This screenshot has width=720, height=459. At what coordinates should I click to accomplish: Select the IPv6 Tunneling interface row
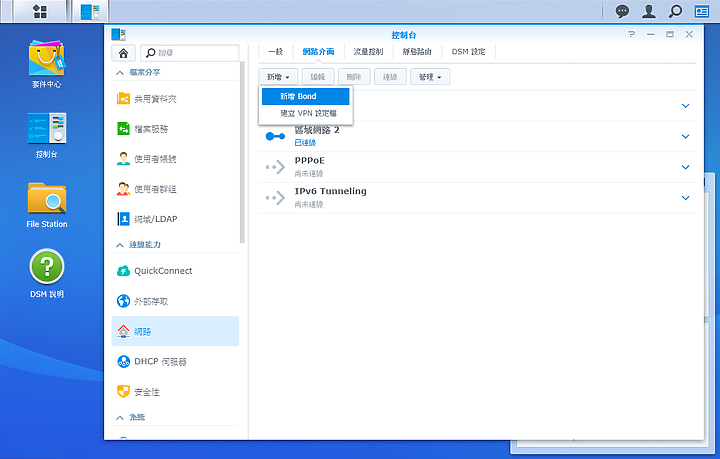[477, 198]
